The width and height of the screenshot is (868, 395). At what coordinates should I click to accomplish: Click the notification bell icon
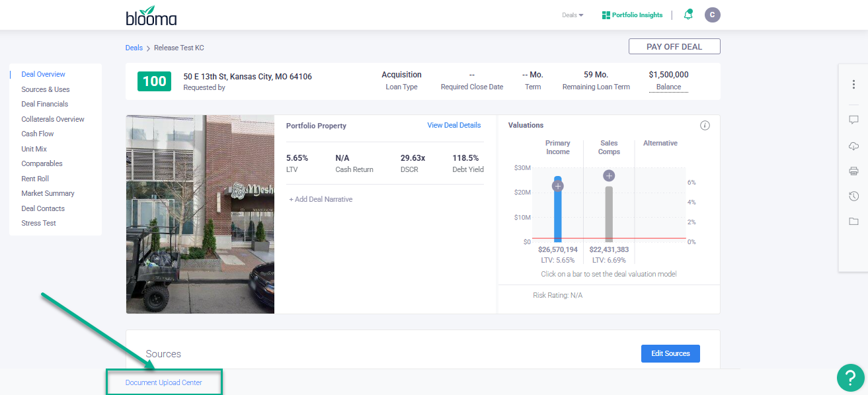coord(688,15)
